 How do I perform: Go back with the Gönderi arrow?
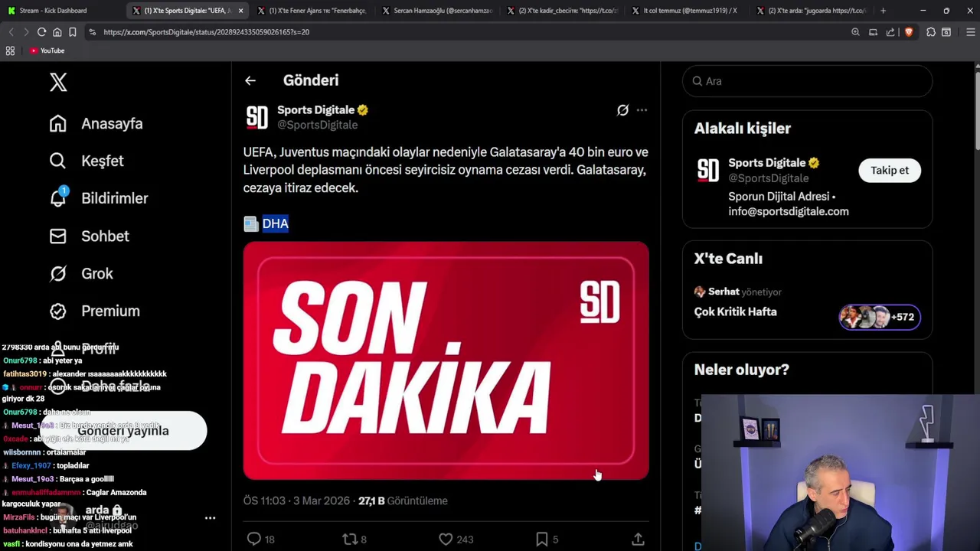[x=250, y=80]
